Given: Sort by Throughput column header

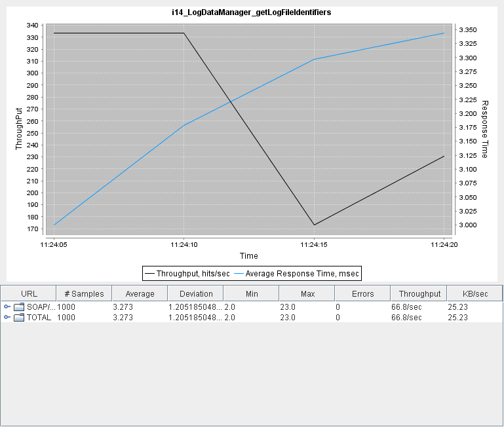Looking at the screenshot, I should [419, 293].
